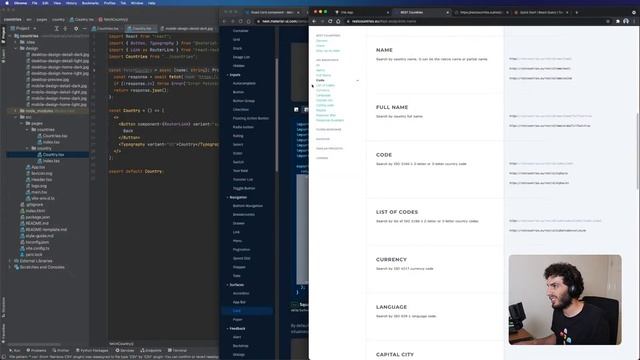Open the Problems tool window
Image resolution: width=640 pixels, height=360 pixels.
pyautogui.click(x=36, y=350)
